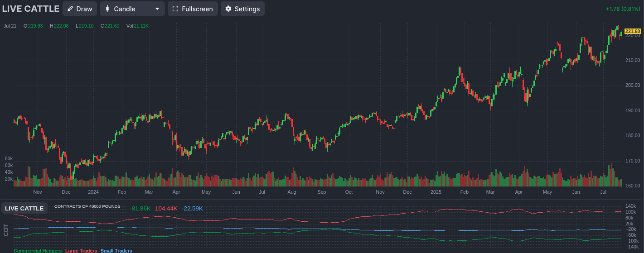Toggle the Commercial Hedgers legend entry
The width and height of the screenshot is (644, 253).
point(38,251)
